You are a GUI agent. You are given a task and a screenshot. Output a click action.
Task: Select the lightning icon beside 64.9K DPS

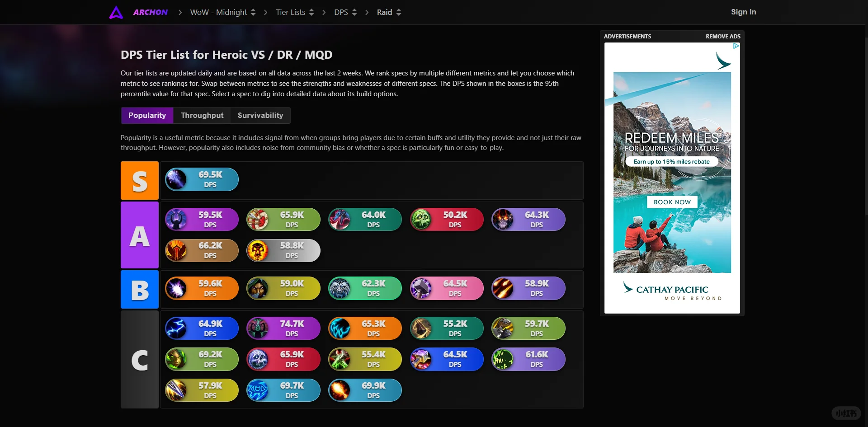[x=176, y=328]
